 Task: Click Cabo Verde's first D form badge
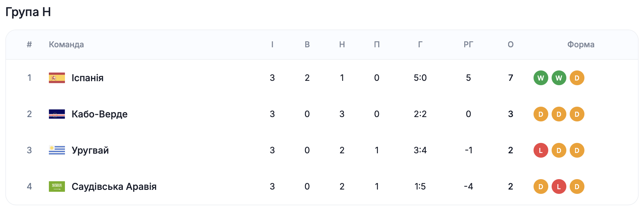point(541,114)
